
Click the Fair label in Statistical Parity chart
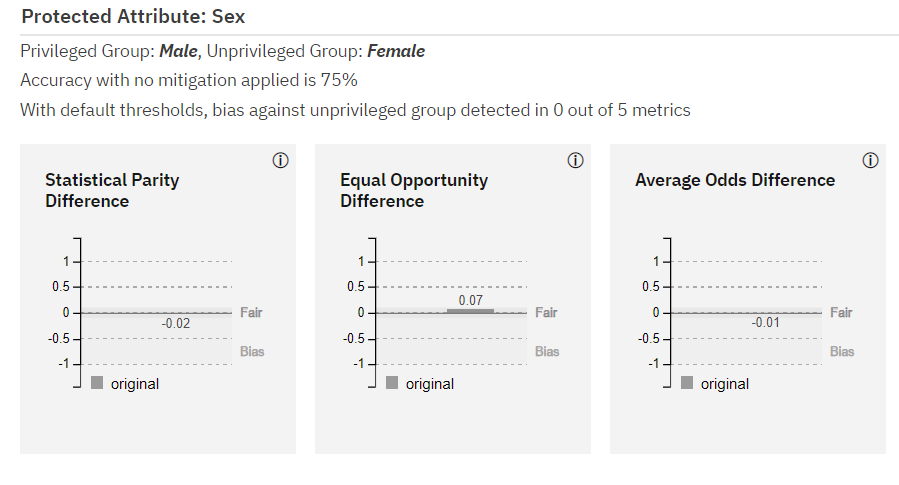251,312
